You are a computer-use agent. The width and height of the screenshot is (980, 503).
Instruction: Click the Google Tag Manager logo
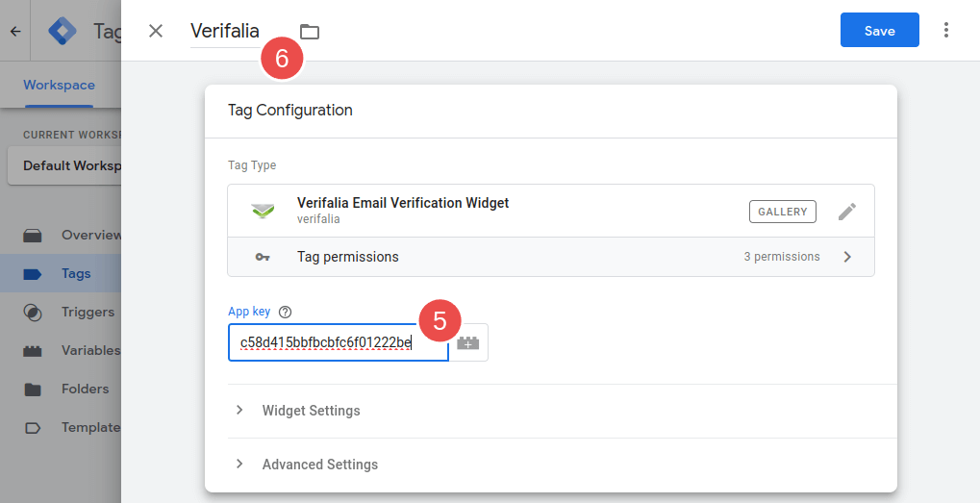click(63, 31)
